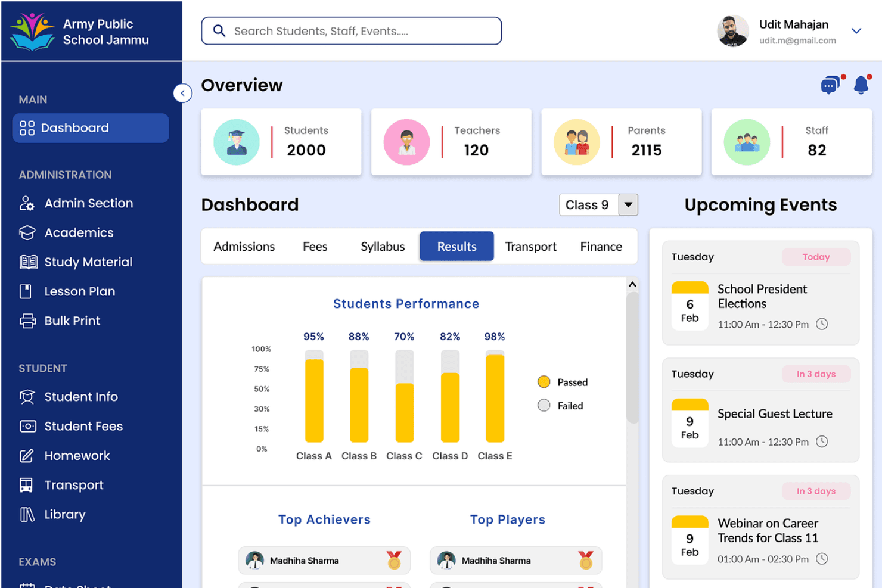Viewport: 882px width, 588px height.
Task: Click the Parents couple icon
Action: point(577,142)
